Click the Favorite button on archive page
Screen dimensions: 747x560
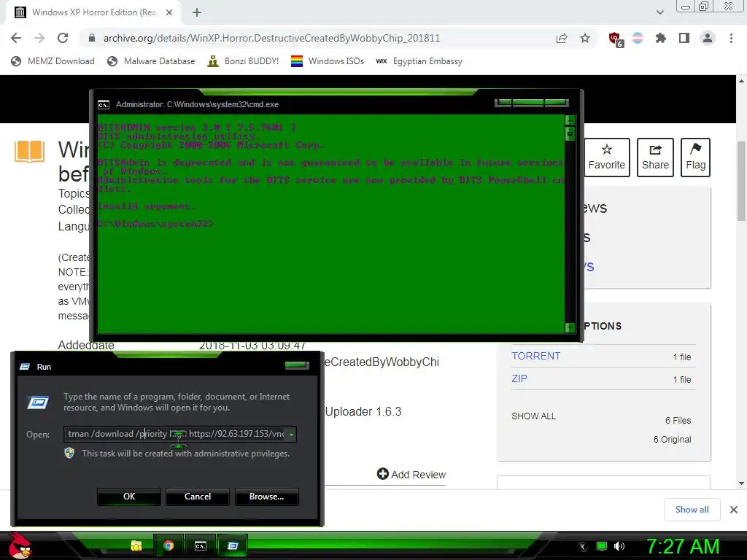(606, 157)
